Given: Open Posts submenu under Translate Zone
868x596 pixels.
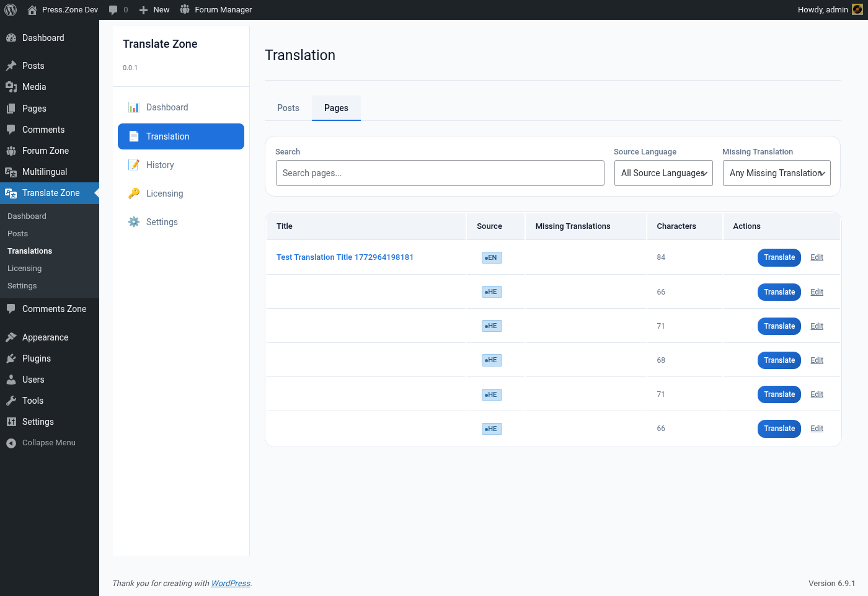Looking at the screenshot, I should point(17,234).
